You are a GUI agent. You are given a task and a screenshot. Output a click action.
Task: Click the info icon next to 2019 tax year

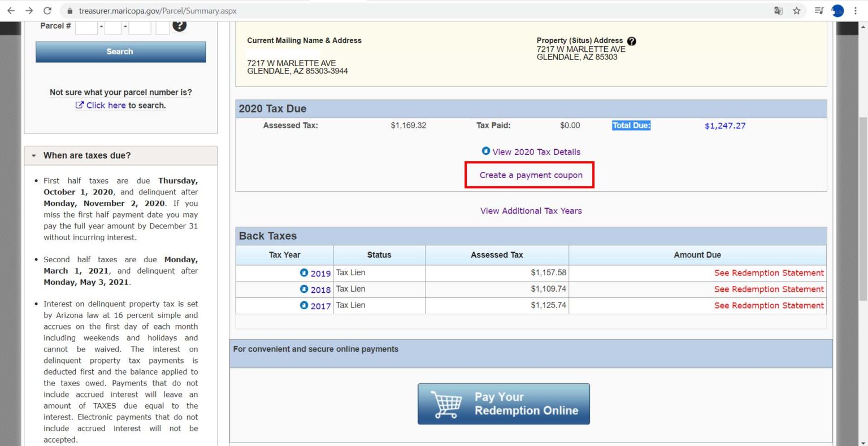tap(304, 272)
